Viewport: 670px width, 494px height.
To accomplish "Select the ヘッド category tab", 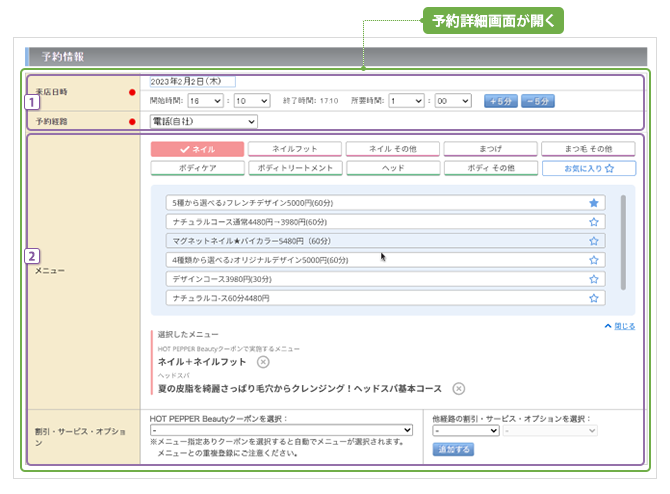I will tap(393, 169).
